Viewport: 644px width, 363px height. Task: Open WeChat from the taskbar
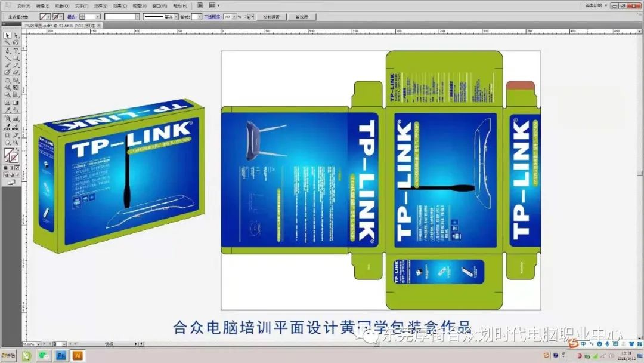pos(44,356)
